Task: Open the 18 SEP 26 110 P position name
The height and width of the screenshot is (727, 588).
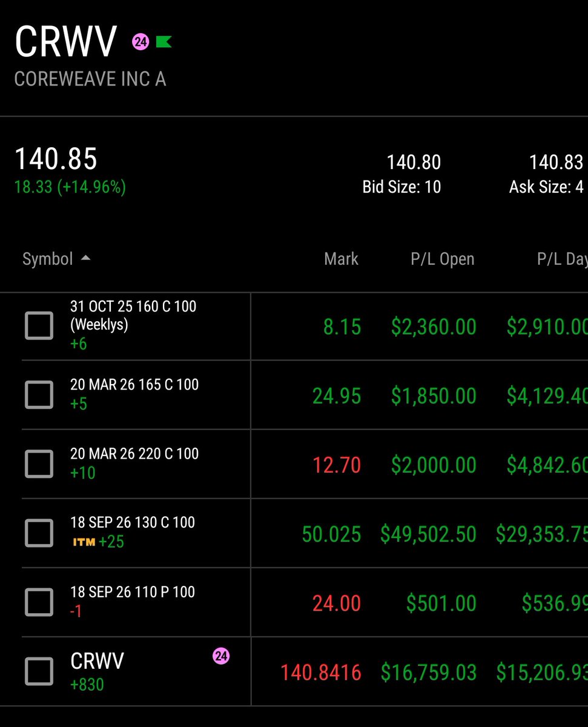Action: 133,592
